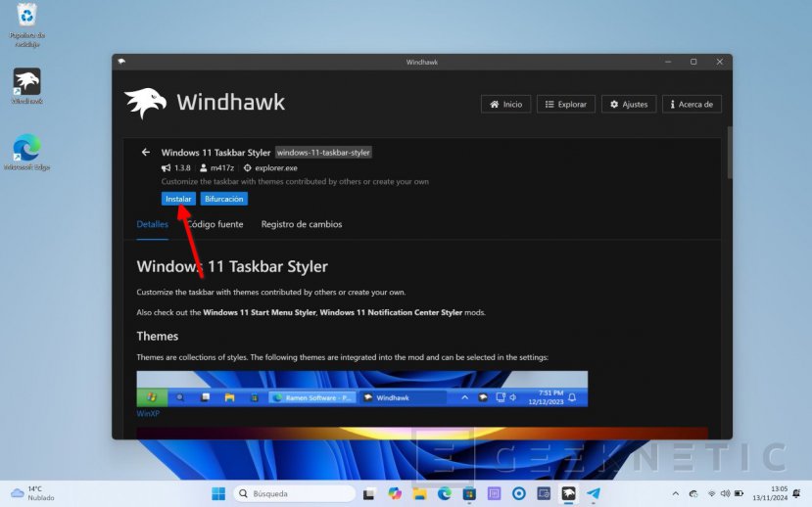Click the taskbar Búsqueda search box
The image size is (812, 507).
pyautogui.click(x=295, y=493)
